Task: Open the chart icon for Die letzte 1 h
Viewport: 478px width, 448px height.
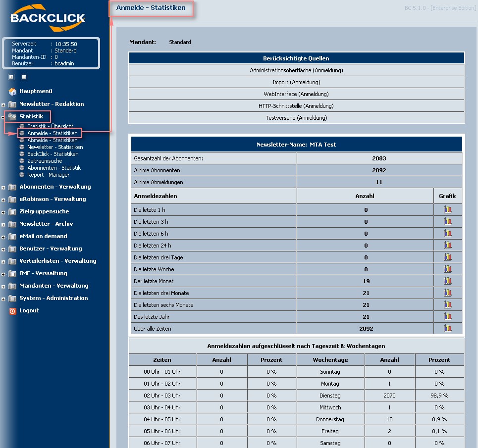Action: click(447, 209)
